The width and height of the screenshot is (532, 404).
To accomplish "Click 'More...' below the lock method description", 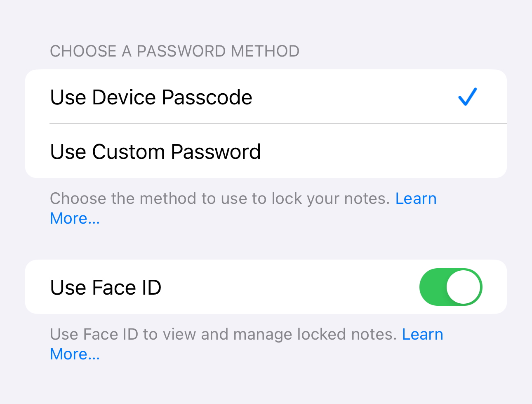I will click(x=75, y=219).
